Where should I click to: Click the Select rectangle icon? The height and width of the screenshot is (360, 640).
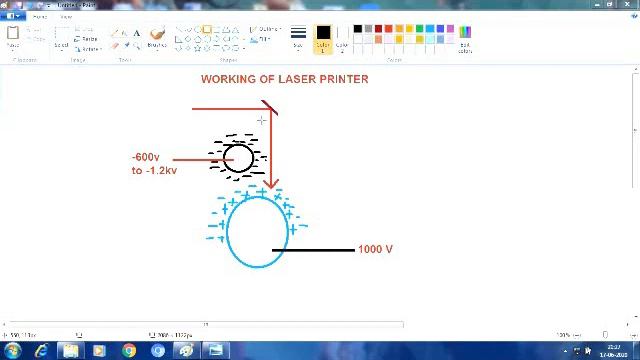click(x=62, y=33)
